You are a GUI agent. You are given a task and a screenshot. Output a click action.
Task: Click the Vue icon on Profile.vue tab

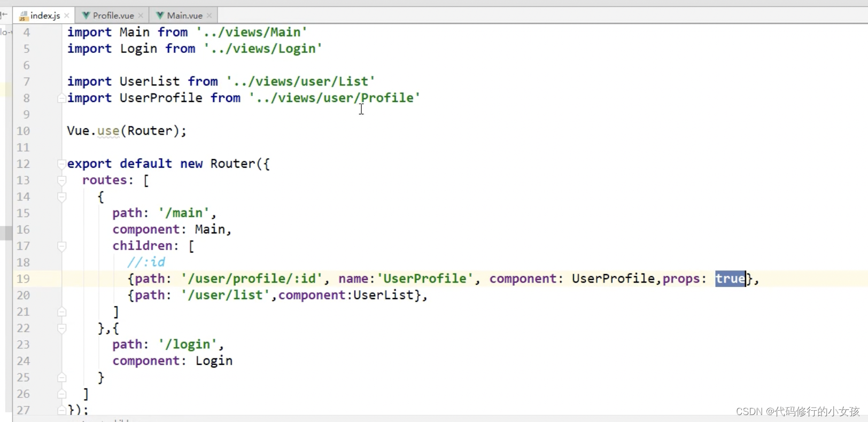[x=86, y=15]
